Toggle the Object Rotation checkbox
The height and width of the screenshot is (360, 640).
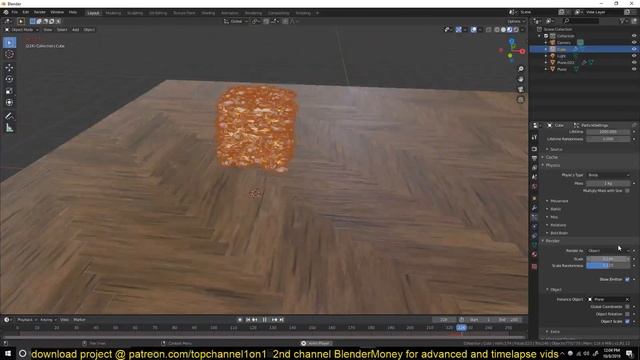point(627,314)
